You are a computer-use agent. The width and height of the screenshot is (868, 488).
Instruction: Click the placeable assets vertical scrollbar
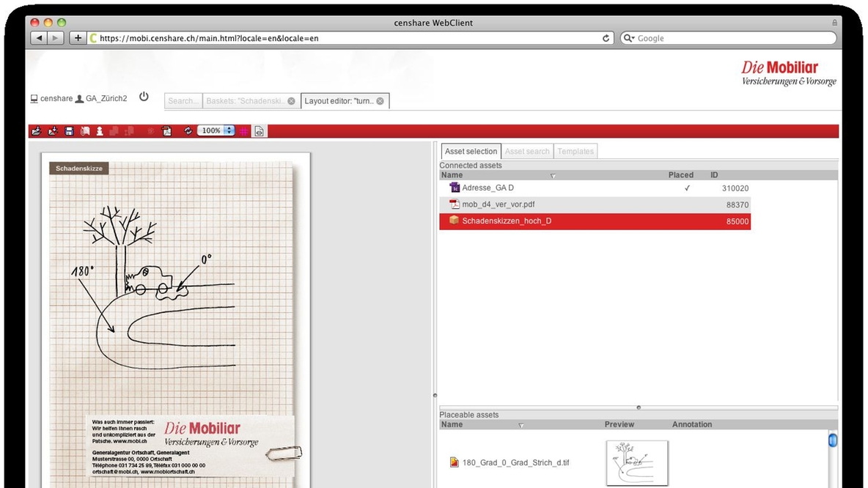coord(832,442)
